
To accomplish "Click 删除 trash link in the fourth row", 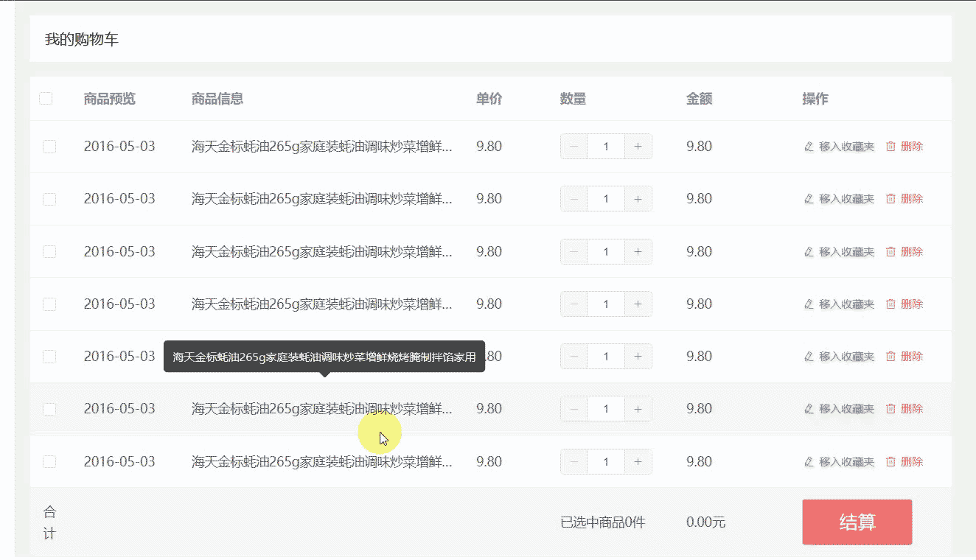I will (904, 304).
